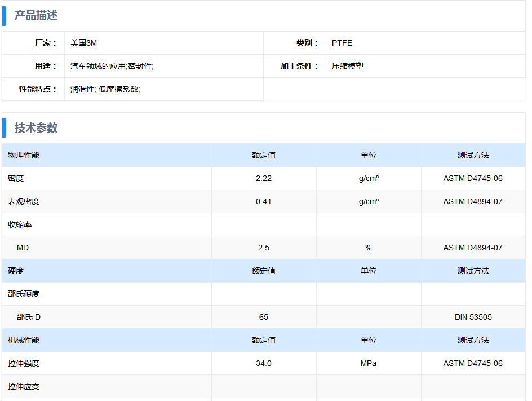Screen dimensions: 532x401
Task: Click the 硬度 section header row
Action: 264,271
